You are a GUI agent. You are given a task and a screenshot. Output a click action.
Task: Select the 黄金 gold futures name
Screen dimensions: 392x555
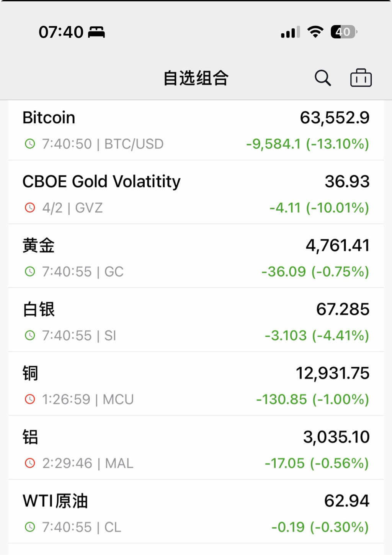pos(39,246)
